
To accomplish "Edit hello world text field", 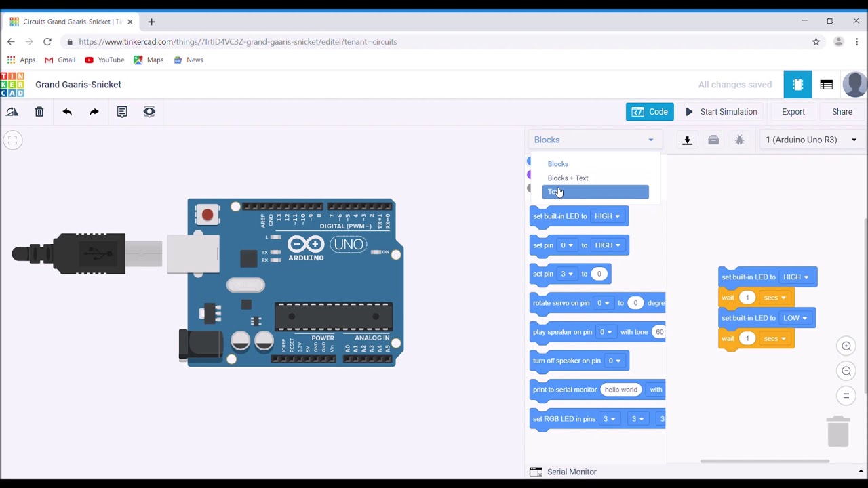I will click(621, 390).
